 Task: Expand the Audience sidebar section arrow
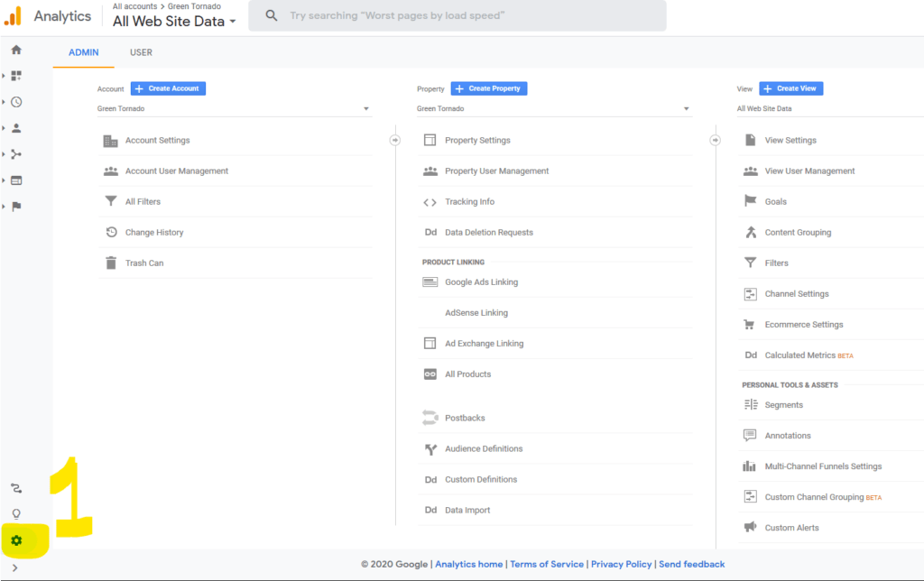[4, 128]
